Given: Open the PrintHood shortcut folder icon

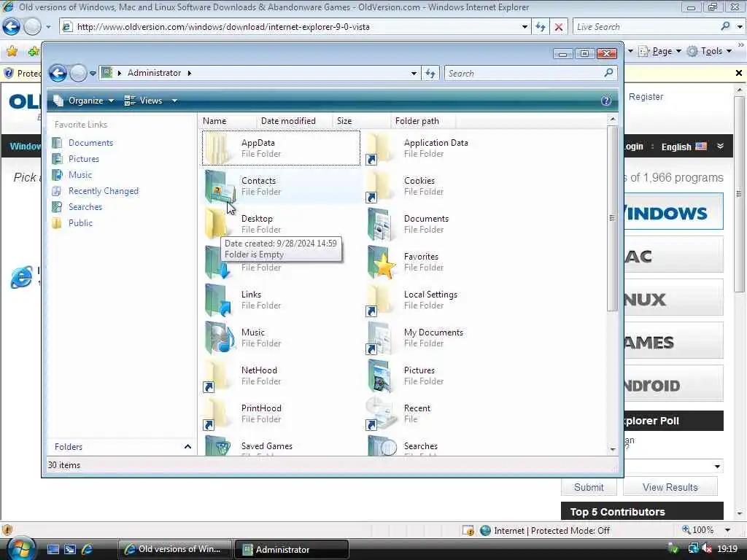Looking at the screenshot, I should [217, 414].
